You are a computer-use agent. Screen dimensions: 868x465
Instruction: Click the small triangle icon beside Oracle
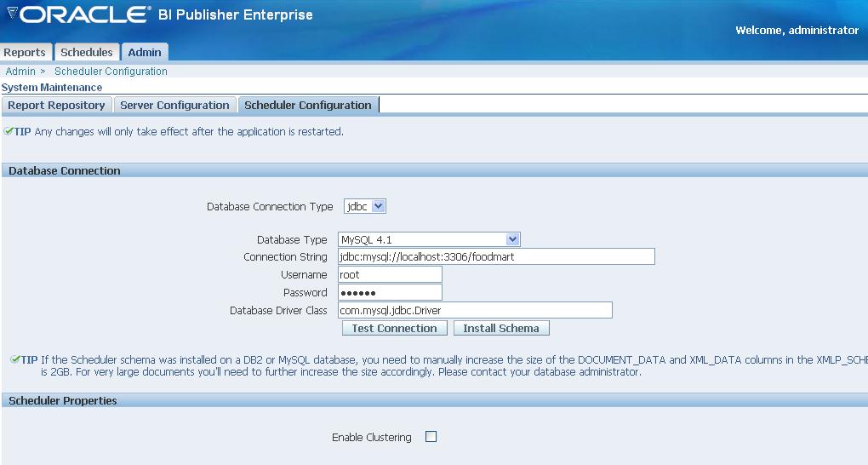[12, 13]
